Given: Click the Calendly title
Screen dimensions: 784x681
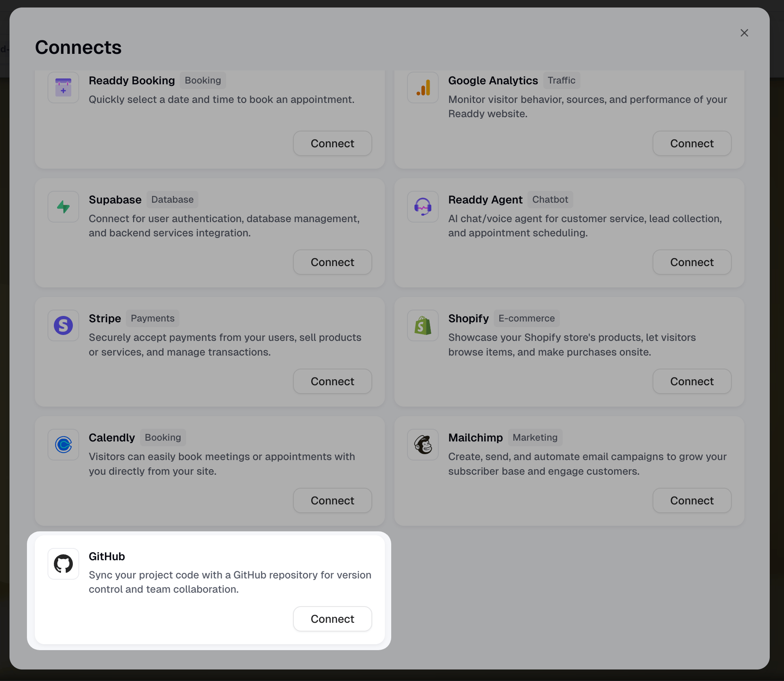Looking at the screenshot, I should 112,438.
